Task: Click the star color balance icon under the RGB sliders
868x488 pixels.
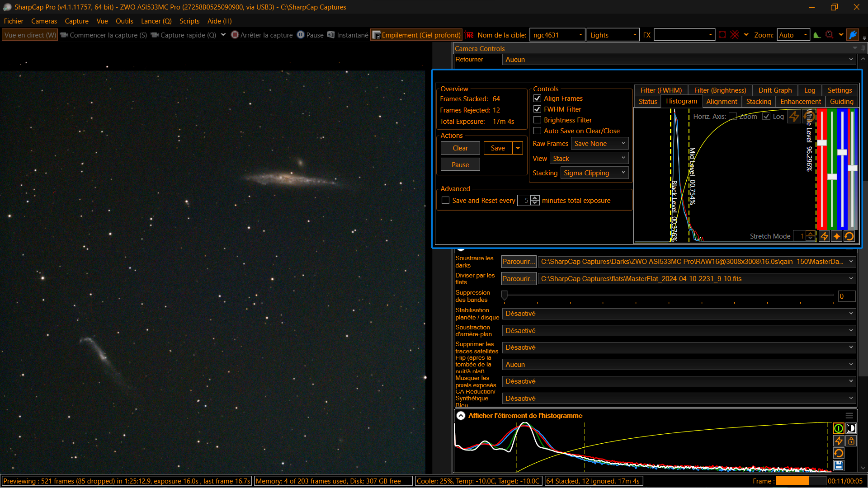Action: [x=837, y=236]
